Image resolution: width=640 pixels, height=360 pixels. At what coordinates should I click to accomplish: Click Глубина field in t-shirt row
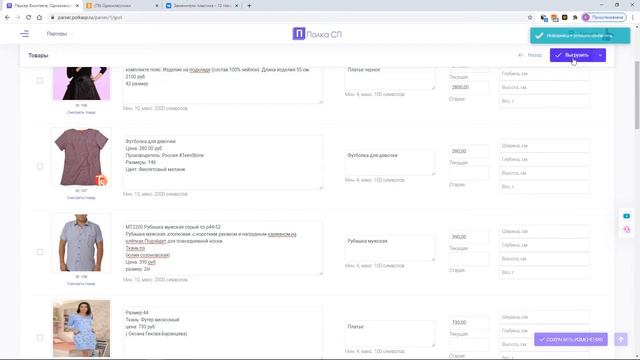pyautogui.click(x=544, y=159)
